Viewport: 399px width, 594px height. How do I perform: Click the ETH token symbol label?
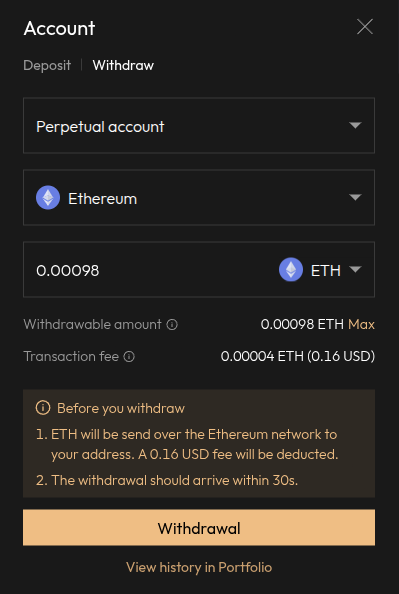pyautogui.click(x=325, y=270)
